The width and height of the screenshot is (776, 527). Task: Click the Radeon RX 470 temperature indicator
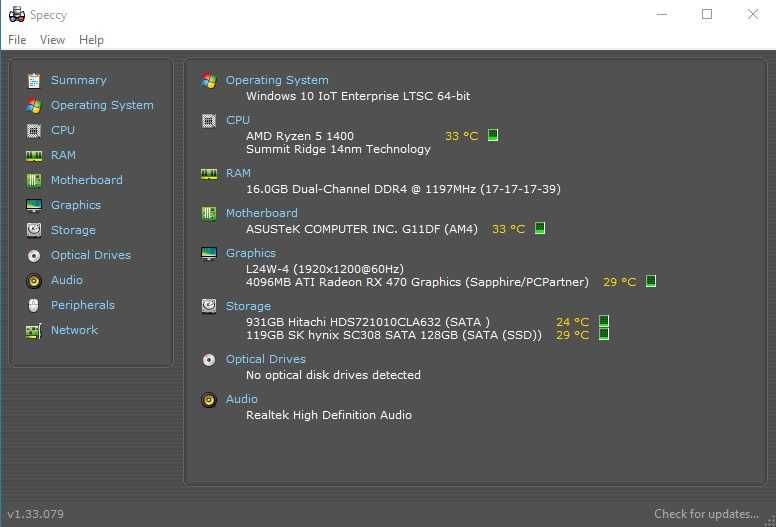click(x=651, y=281)
